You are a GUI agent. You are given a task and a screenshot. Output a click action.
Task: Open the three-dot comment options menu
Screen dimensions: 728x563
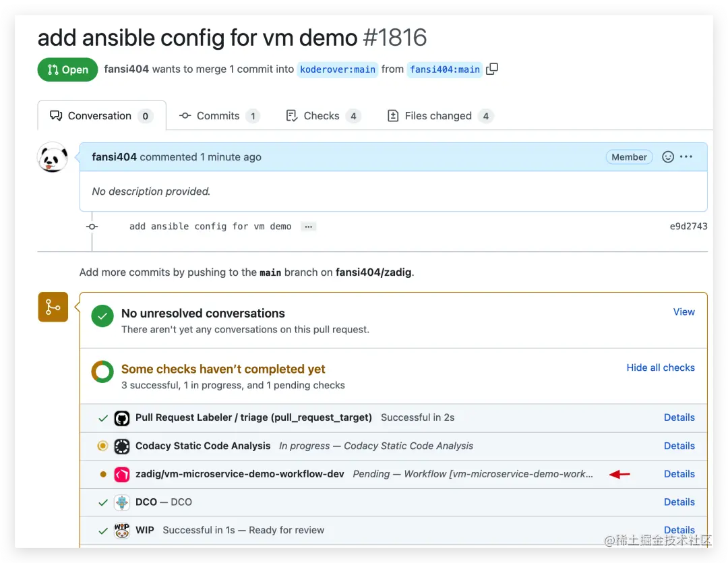pyautogui.click(x=686, y=157)
